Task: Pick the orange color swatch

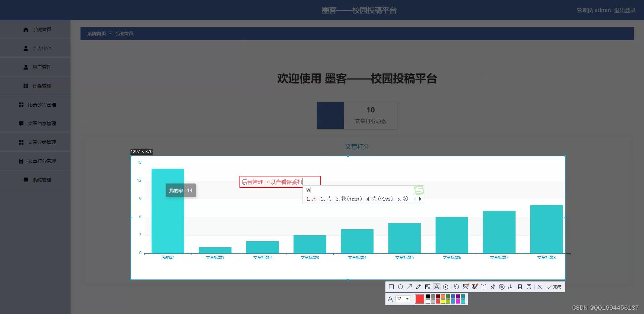Action: pyautogui.click(x=443, y=296)
